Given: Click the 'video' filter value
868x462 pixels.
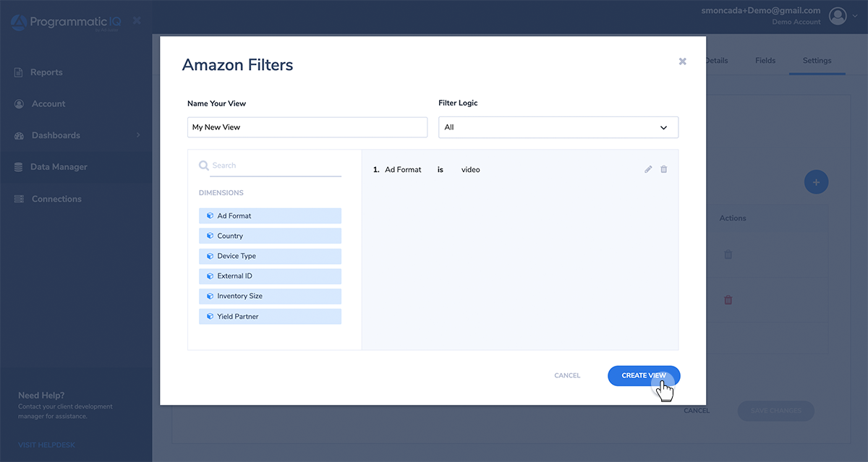Looking at the screenshot, I should [x=471, y=170].
